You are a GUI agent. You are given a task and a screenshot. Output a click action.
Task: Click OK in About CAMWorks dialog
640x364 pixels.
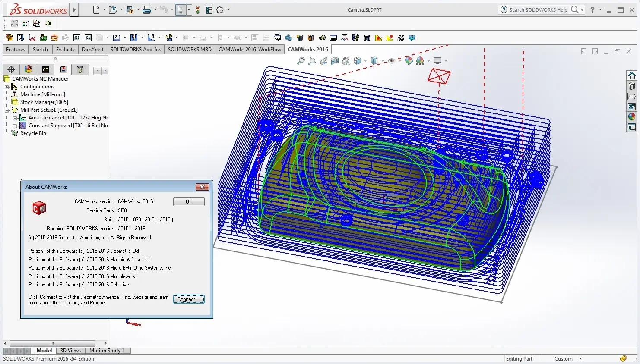[x=189, y=202]
